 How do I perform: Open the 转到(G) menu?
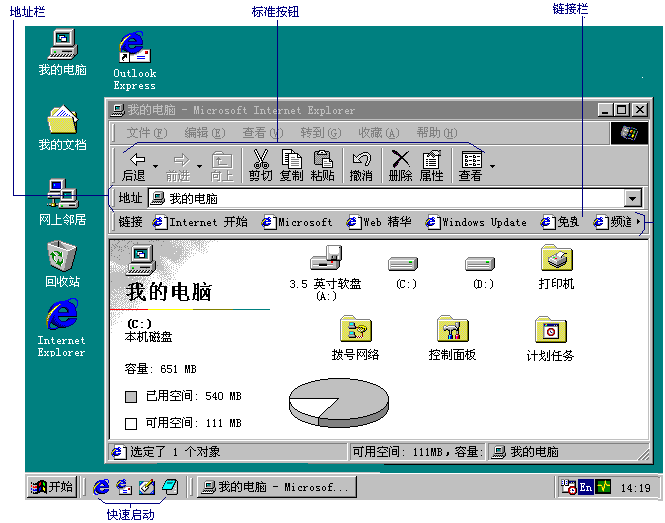[321, 133]
